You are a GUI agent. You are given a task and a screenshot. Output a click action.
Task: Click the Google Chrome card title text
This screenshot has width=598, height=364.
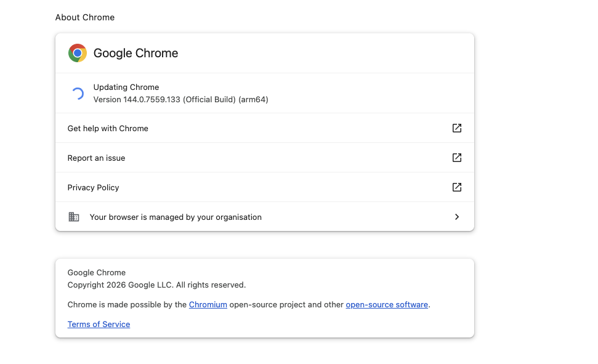click(135, 54)
